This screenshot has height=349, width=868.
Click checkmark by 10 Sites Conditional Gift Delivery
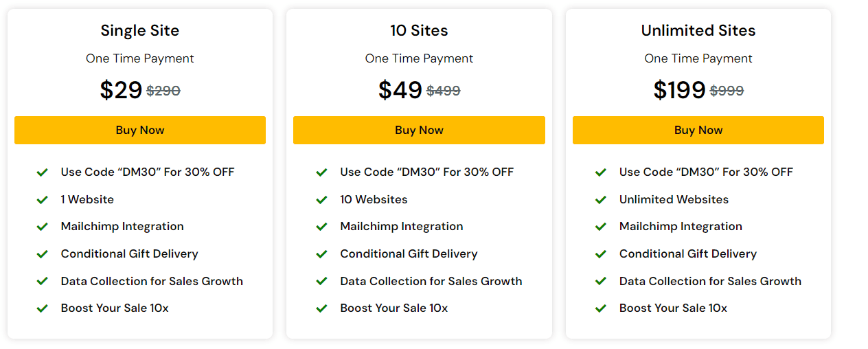[x=321, y=254]
